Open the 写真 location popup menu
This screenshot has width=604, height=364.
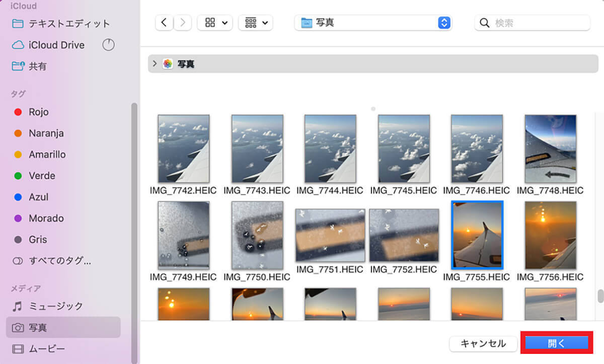pyautogui.click(x=373, y=23)
